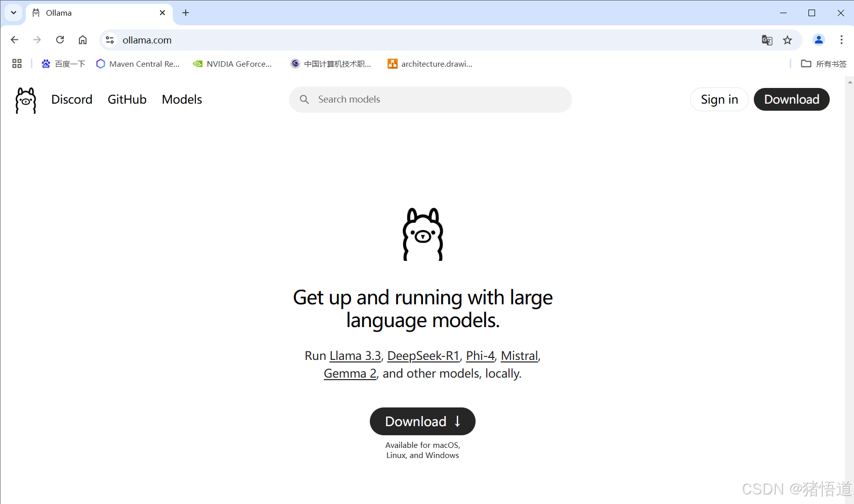Click magnifier icon in search box

click(x=304, y=100)
